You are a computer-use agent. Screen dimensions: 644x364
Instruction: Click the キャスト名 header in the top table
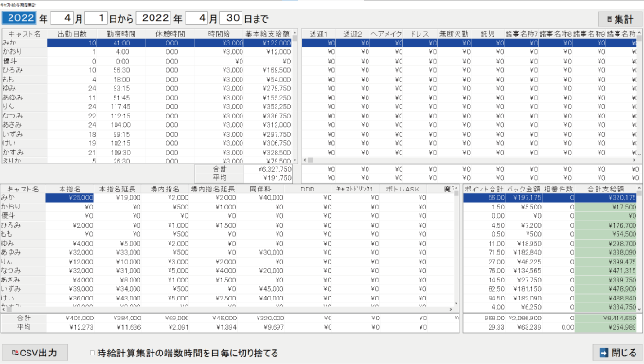(x=25, y=34)
